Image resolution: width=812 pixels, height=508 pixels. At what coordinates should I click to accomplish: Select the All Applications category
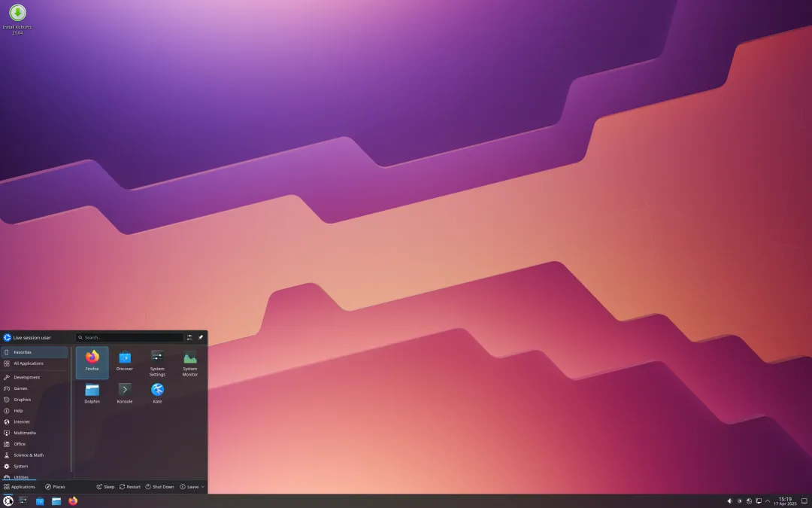click(x=34, y=364)
